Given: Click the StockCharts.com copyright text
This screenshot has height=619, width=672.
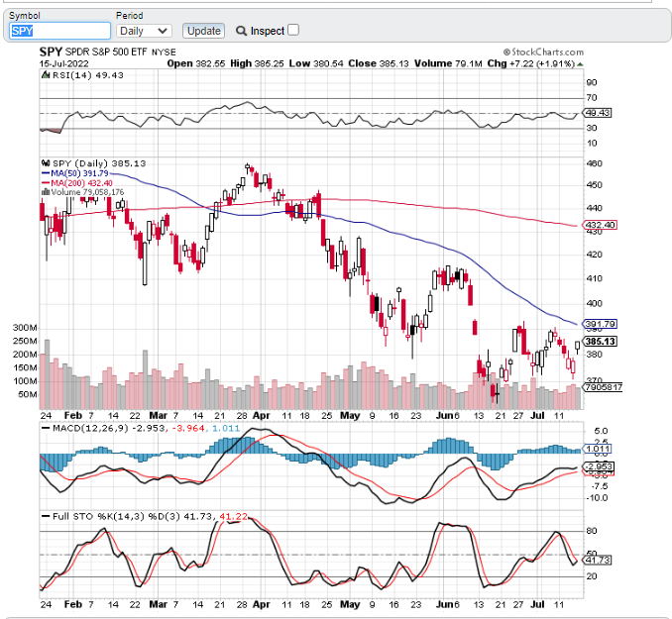Looking at the screenshot, I should click(543, 52).
